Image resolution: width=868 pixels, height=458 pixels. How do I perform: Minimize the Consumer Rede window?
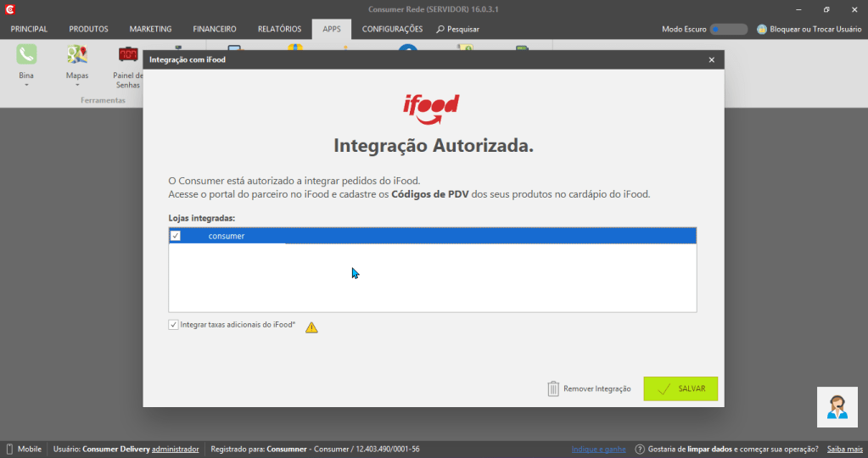[798, 9]
